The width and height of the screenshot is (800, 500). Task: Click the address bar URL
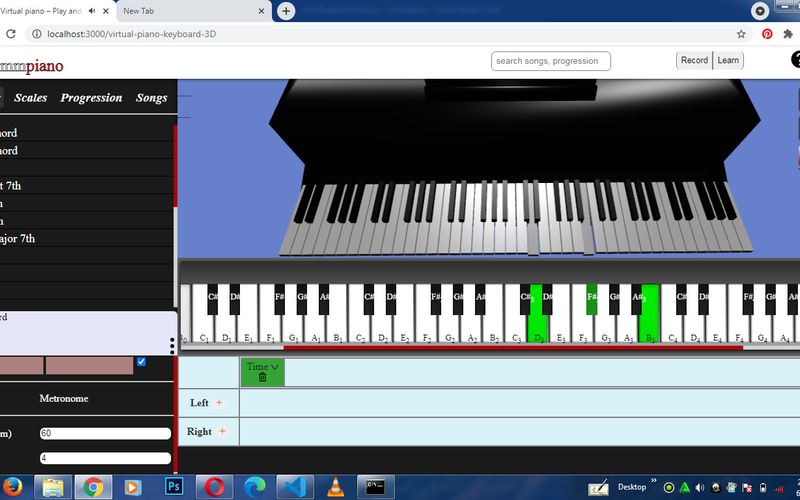click(132, 34)
